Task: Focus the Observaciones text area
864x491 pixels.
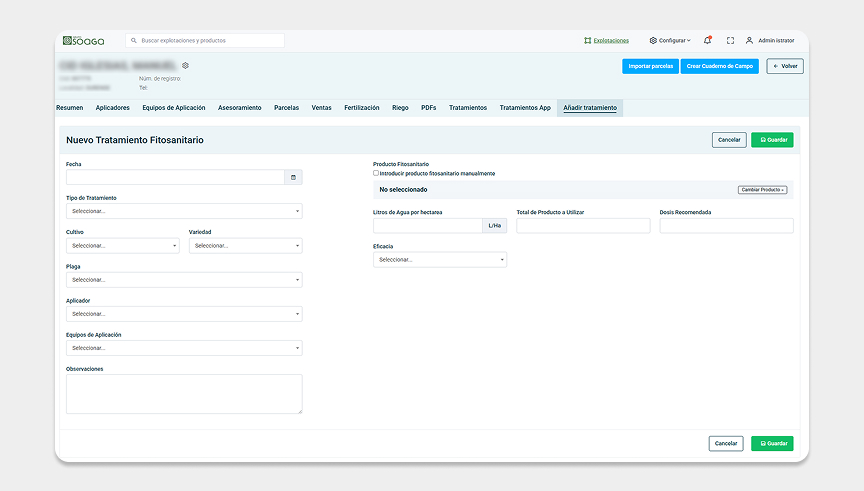Action: (x=184, y=394)
